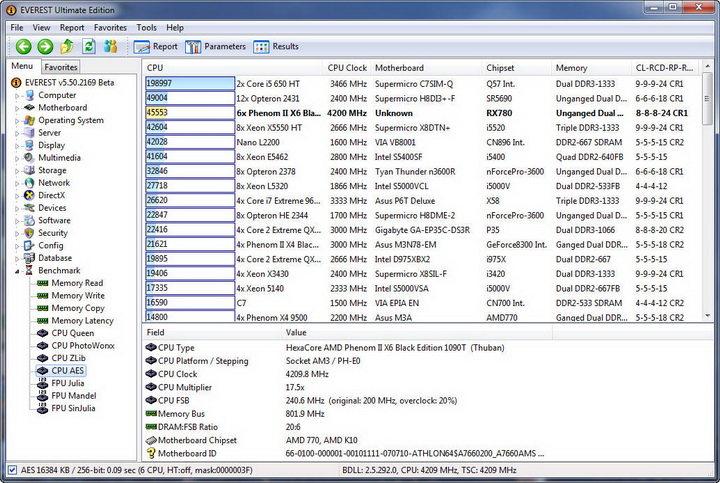
Task: Expand the Database node arrow
Action: click(x=17, y=258)
